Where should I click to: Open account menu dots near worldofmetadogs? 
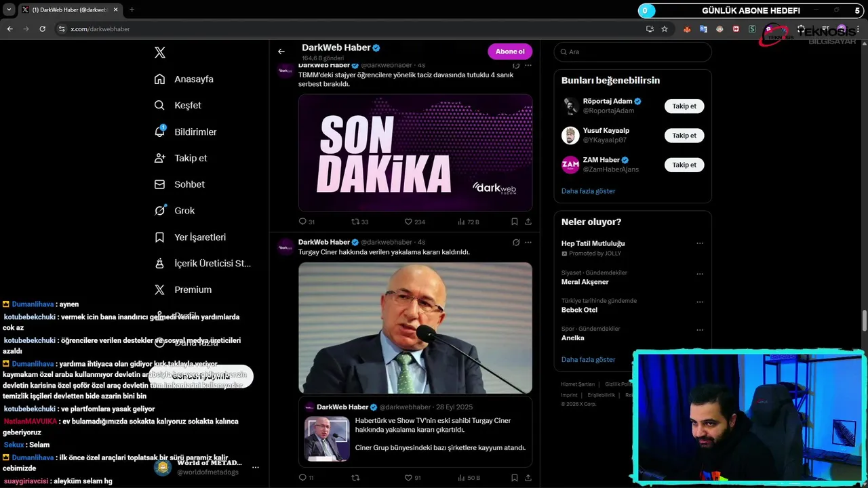coord(256,468)
